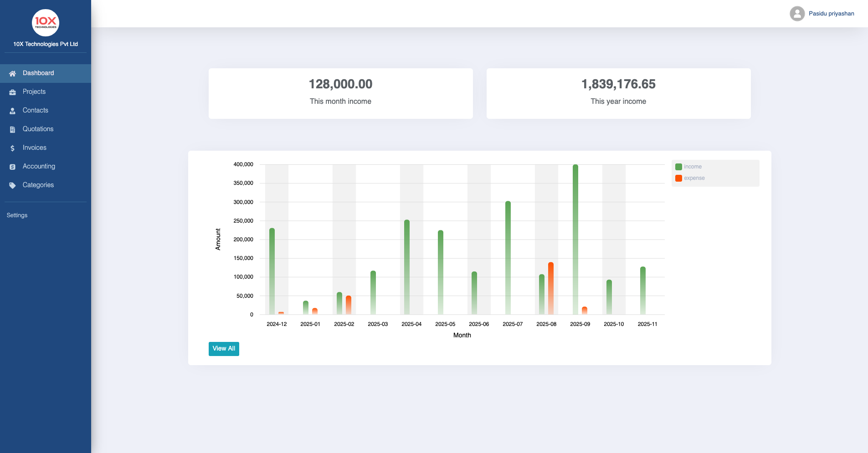Image resolution: width=868 pixels, height=453 pixels.
Task: Click the This month income card
Action: [x=340, y=93]
